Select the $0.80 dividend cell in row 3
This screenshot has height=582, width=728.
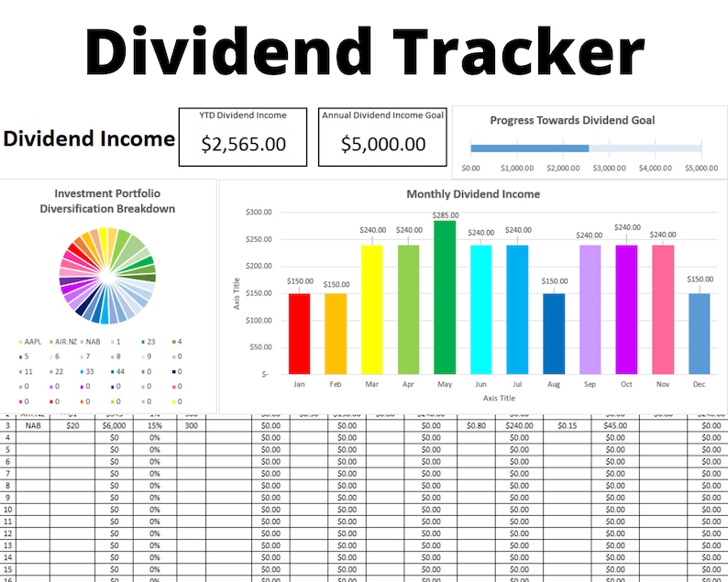(477, 425)
